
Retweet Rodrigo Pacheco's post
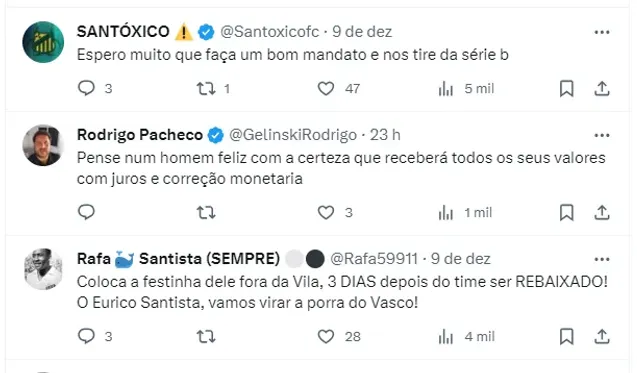pos(206,213)
